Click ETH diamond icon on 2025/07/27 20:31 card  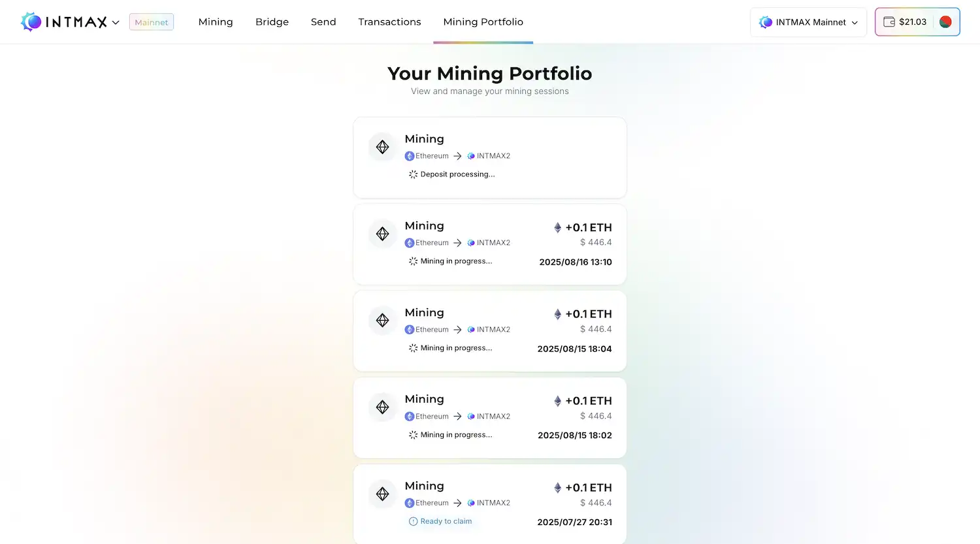click(x=557, y=488)
